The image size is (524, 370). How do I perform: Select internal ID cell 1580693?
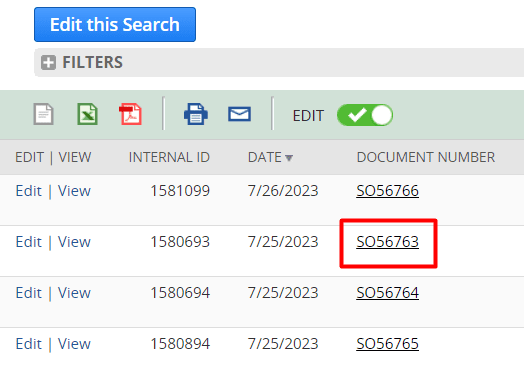(x=180, y=242)
